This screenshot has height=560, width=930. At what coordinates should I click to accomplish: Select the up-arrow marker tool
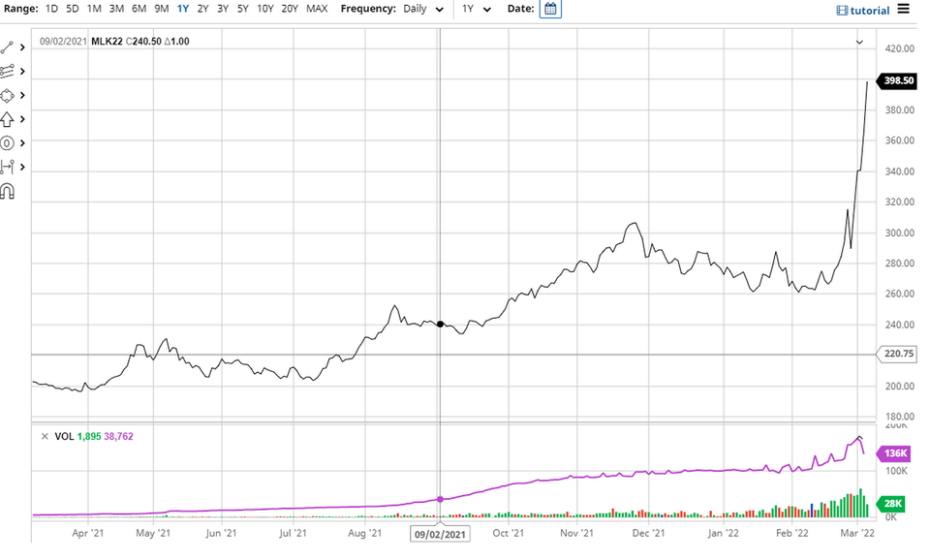tap(8, 119)
